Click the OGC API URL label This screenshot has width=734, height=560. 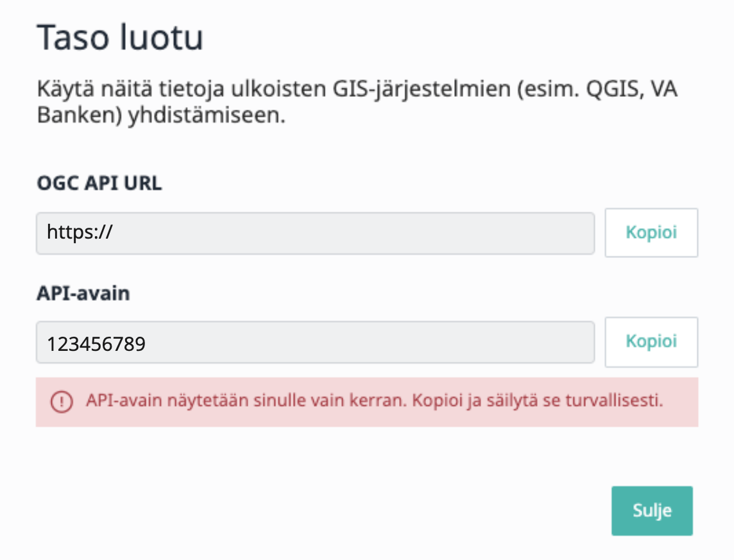coord(99,183)
